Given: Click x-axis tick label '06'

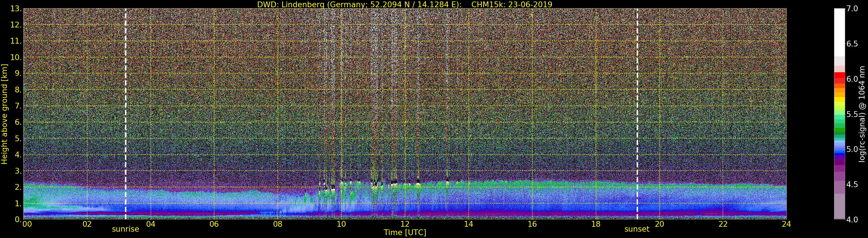Looking at the screenshot, I should pyautogui.click(x=214, y=224).
